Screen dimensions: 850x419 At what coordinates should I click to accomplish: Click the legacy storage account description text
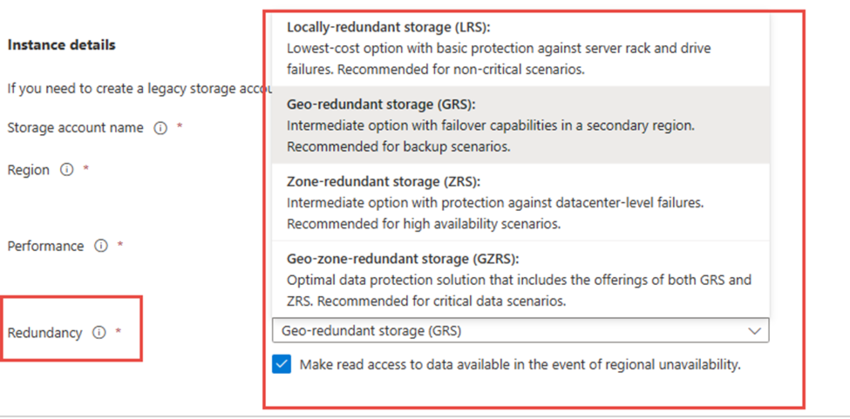pos(136,89)
